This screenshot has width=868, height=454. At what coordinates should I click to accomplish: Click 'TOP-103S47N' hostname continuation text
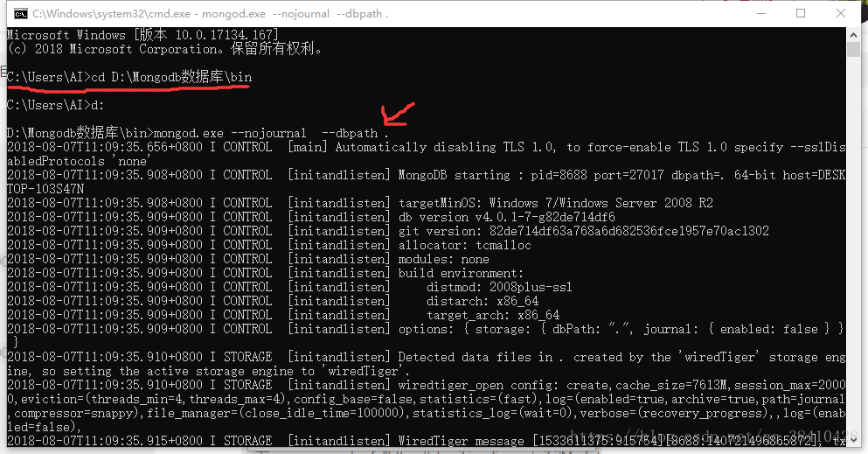(45, 189)
